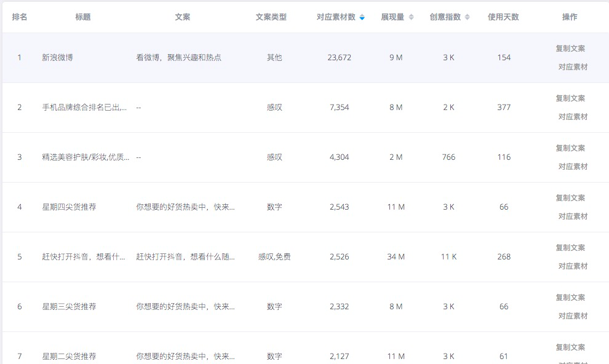The height and width of the screenshot is (364, 609).
Task: Click the 268 usage days value
Action: click(504, 257)
